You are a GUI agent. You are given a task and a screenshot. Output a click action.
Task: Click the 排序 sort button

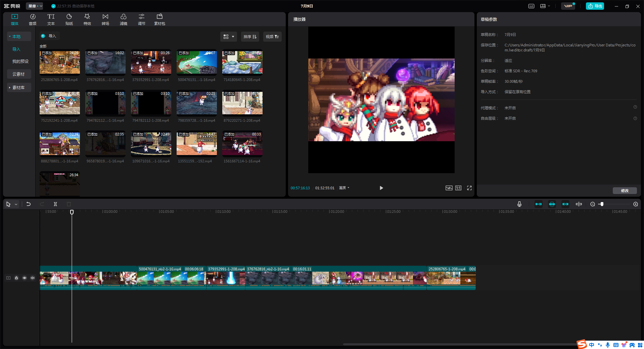tap(250, 37)
